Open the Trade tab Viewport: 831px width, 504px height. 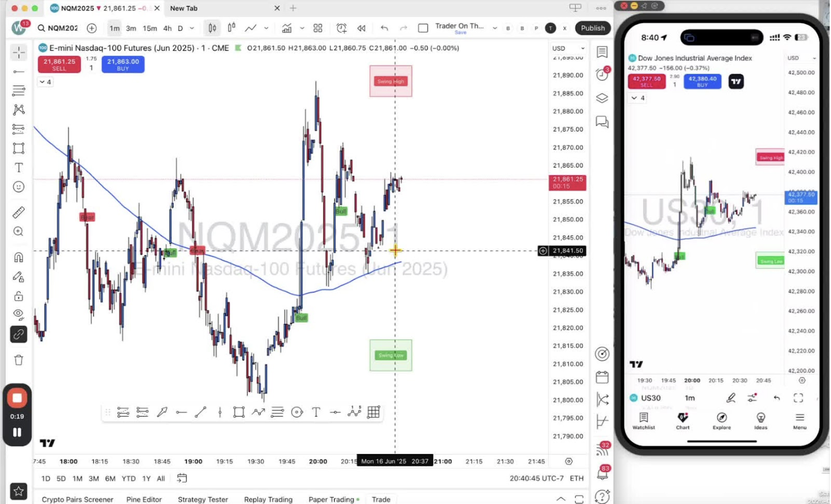[x=381, y=499]
